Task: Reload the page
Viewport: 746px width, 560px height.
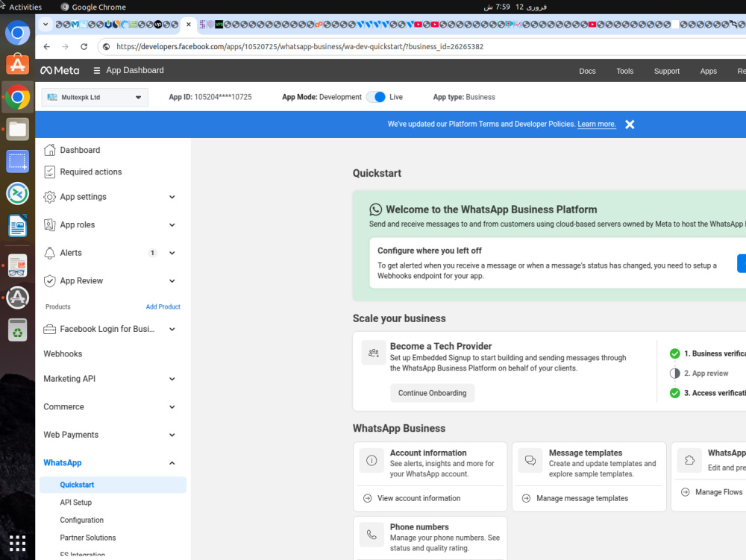Action: tap(84, 46)
